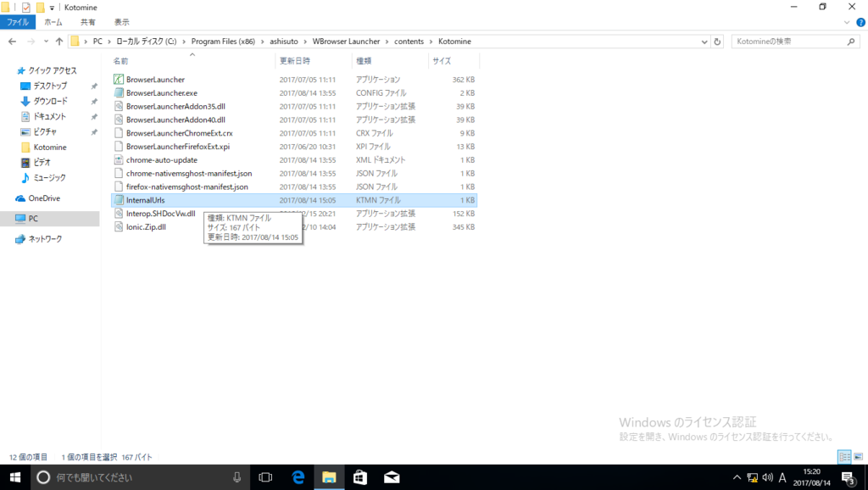The width and height of the screenshot is (868, 490).
Task: Select OneDrive in the navigation pane
Action: [44, 198]
